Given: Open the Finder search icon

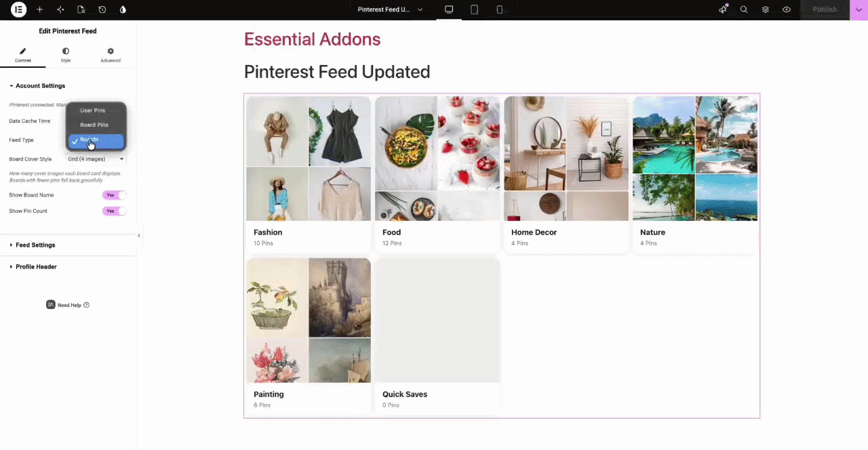Looking at the screenshot, I should point(744,9).
